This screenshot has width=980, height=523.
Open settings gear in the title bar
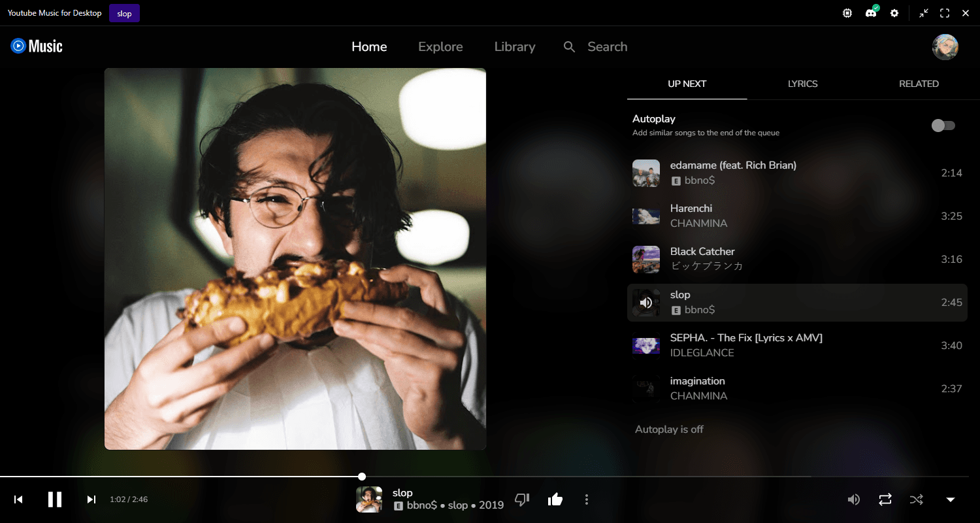point(894,13)
